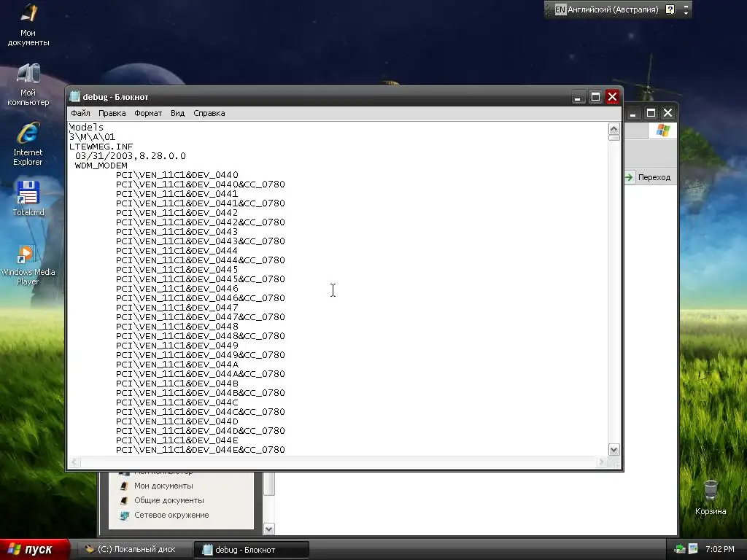The height and width of the screenshot is (560, 747).
Task: Click Notepad vertical scrollbar down arrow
Action: tap(614, 449)
